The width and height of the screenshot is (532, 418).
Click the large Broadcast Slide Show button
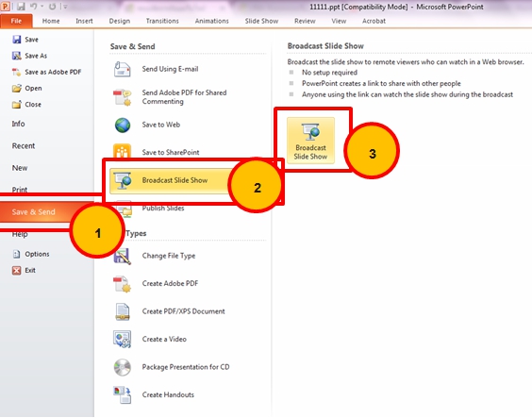tap(310, 141)
